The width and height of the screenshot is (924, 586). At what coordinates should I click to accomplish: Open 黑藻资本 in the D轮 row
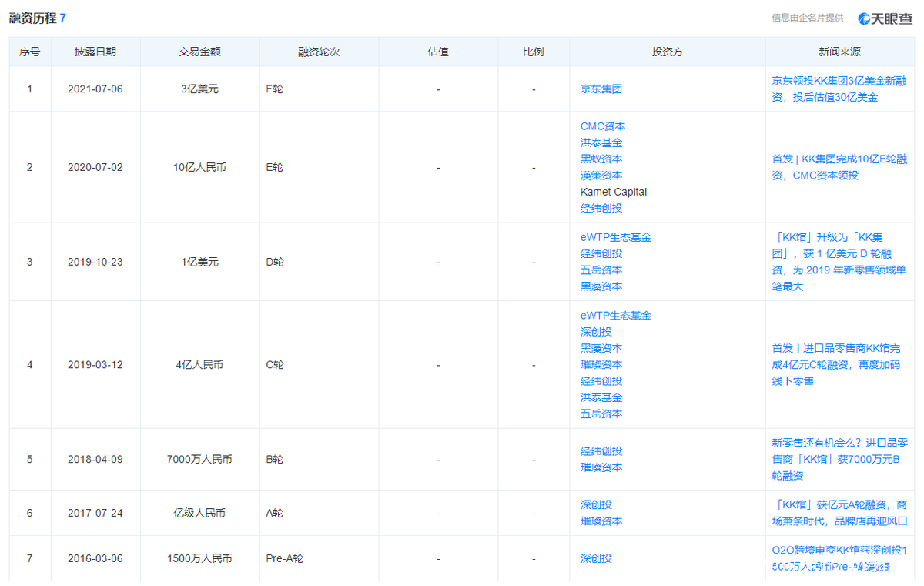601,286
